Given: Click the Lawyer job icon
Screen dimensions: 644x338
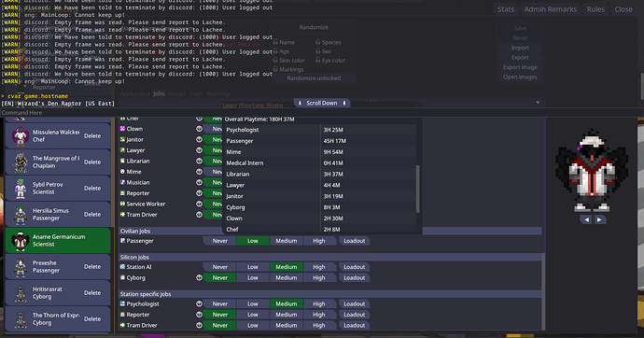Looking at the screenshot, I should 122,150.
